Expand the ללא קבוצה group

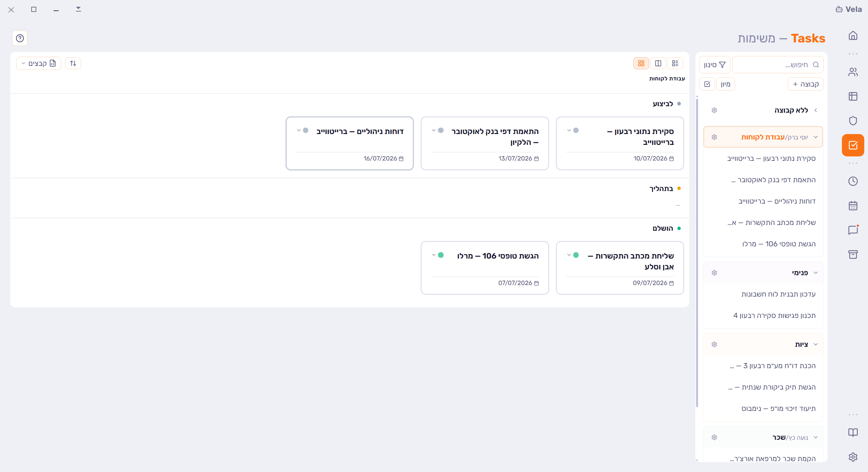815,110
